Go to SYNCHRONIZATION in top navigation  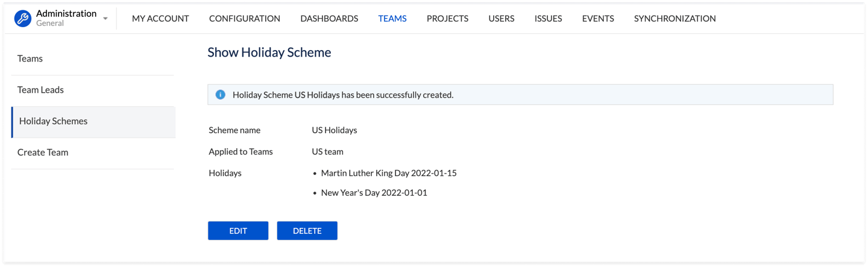[x=675, y=19]
